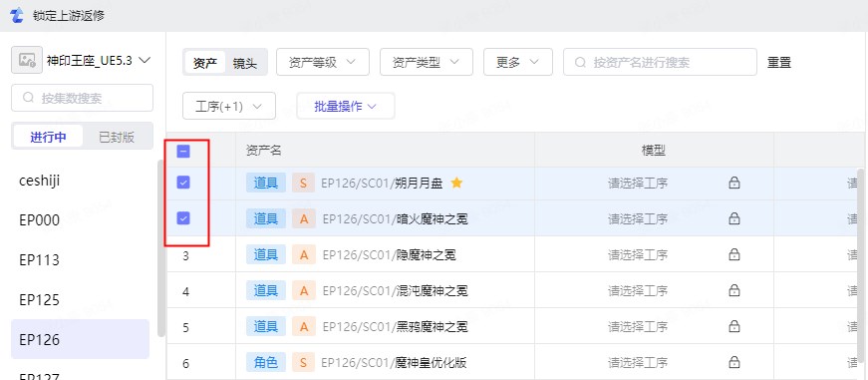Viewport: 868px width, 380px height.
Task: Click the lock icon in 暗火魔神之冕 row
Action: 734,218
